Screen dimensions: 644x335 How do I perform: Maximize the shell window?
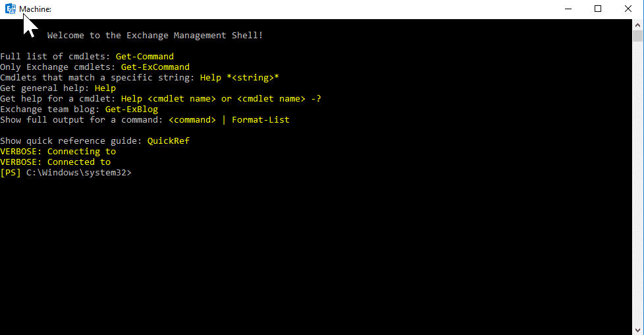click(x=598, y=9)
